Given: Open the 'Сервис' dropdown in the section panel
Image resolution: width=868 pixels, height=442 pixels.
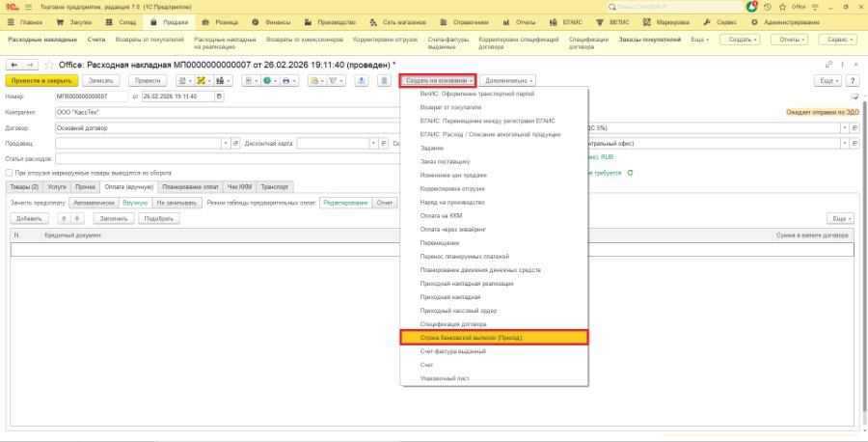Looking at the screenshot, I should 837,40.
